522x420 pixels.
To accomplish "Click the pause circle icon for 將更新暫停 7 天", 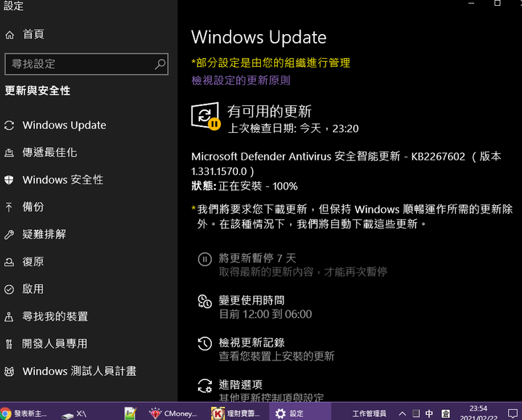I will (x=204, y=259).
